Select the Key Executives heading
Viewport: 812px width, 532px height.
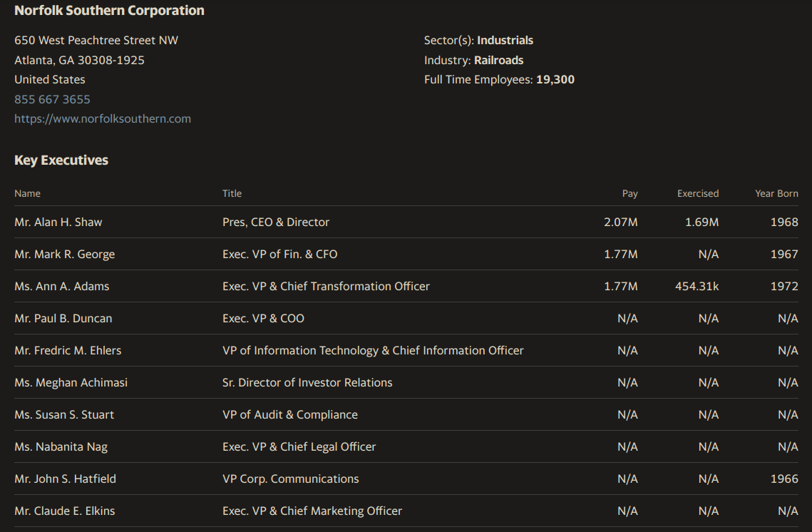point(61,160)
